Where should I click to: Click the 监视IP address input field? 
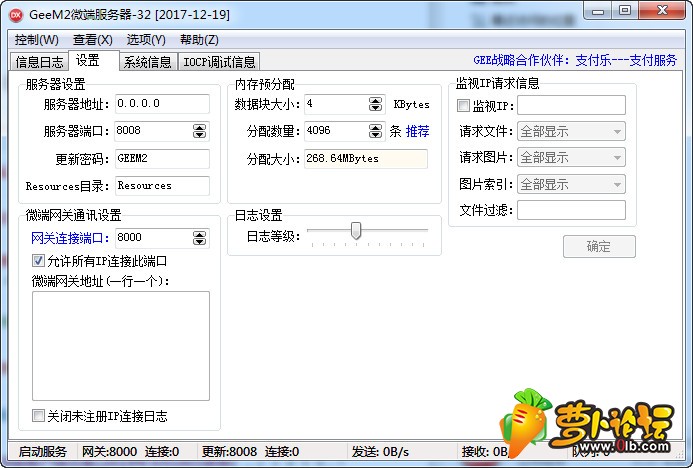coord(571,105)
